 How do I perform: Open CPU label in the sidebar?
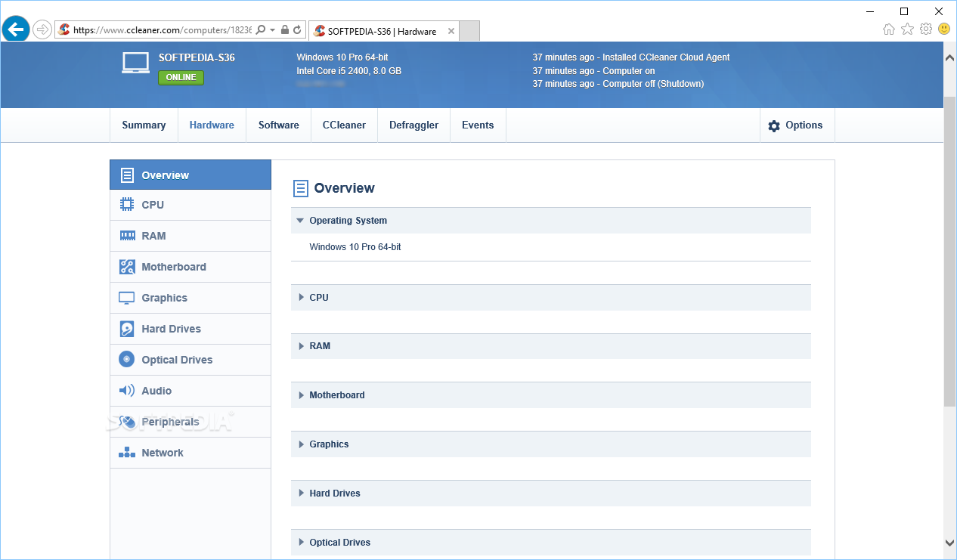(153, 205)
